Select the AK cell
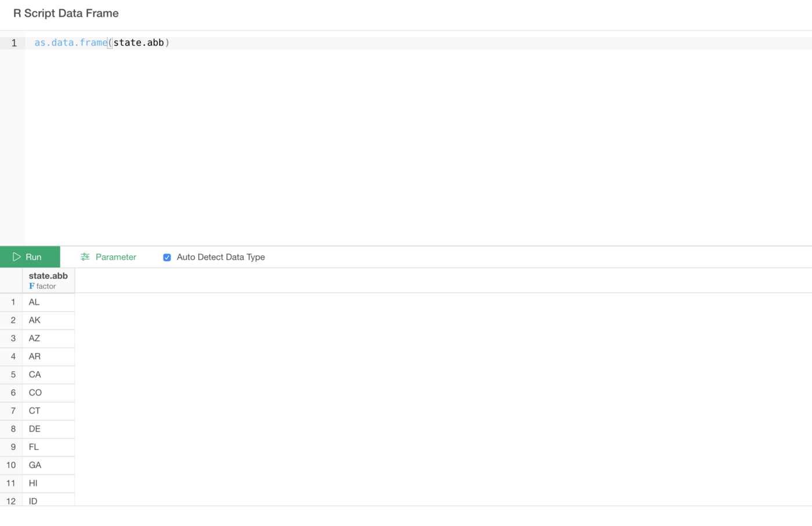 point(48,320)
